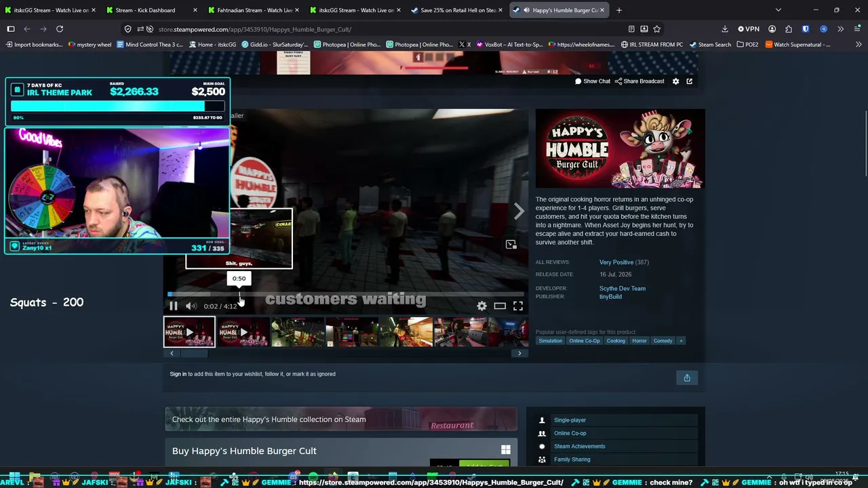This screenshot has width=868, height=488.
Task: Click the Sign in link
Action: click(178, 374)
